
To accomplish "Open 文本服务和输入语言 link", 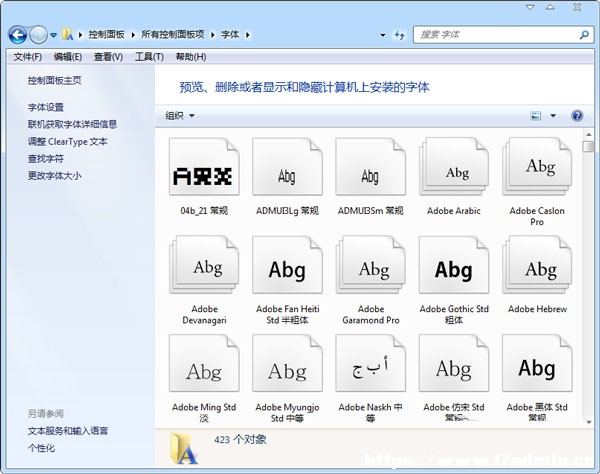I will tap(68, 431).
